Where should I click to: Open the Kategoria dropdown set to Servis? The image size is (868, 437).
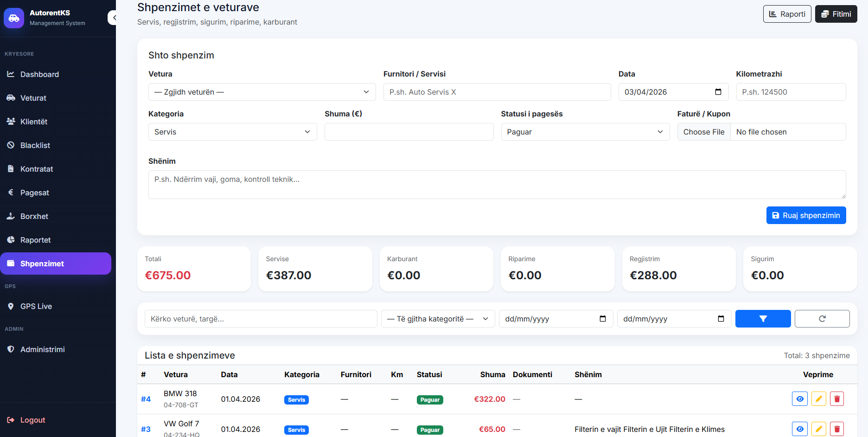[x=233, y=132]
